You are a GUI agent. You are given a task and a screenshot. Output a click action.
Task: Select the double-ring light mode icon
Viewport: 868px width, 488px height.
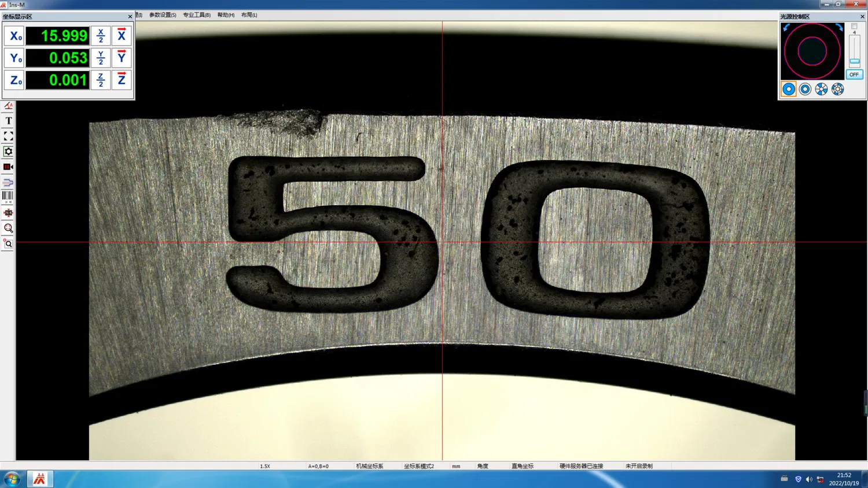pos(805,89)
